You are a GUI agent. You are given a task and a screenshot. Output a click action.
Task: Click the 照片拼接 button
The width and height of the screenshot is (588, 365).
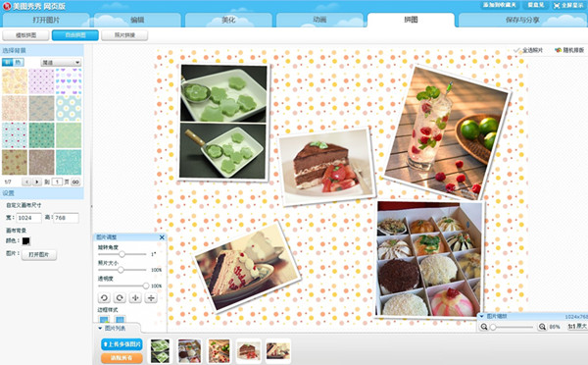click(x=124, y=35)
